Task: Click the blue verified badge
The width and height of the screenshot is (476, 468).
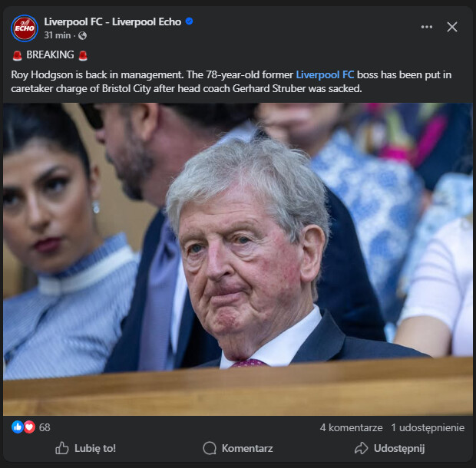Action: coord(189,21)
